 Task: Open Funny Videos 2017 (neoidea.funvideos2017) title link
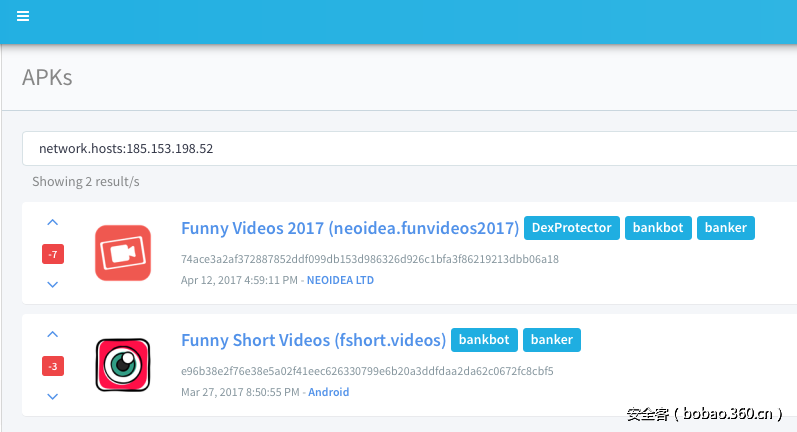350,228
